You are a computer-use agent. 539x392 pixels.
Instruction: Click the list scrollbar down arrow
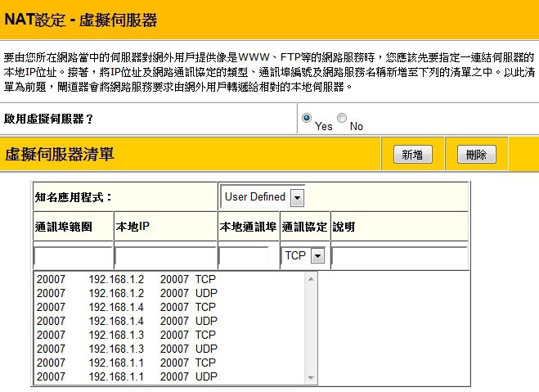[x=310, y=377]
